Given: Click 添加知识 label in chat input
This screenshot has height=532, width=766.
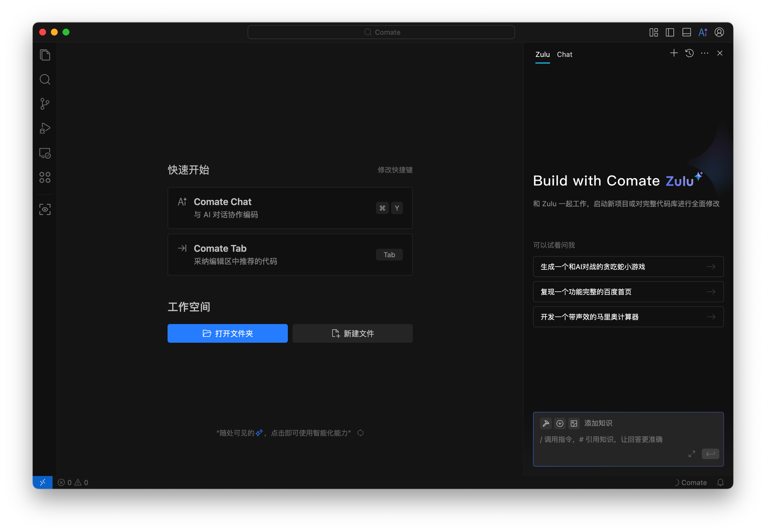Looking at the screenshot, I should (x=598, y=423).
